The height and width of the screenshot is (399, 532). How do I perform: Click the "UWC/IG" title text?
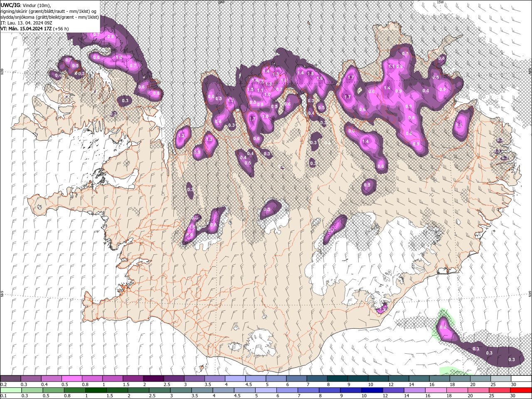[11, 5]
